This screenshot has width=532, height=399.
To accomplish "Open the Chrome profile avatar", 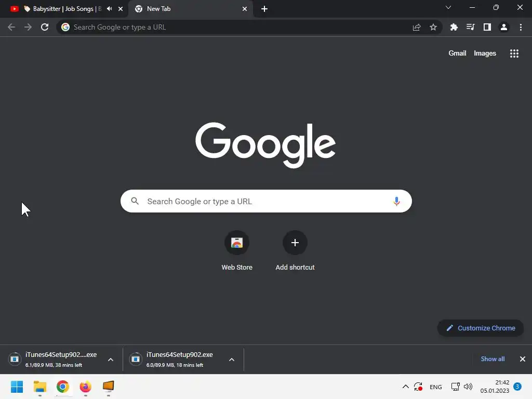I will (504, 27).
